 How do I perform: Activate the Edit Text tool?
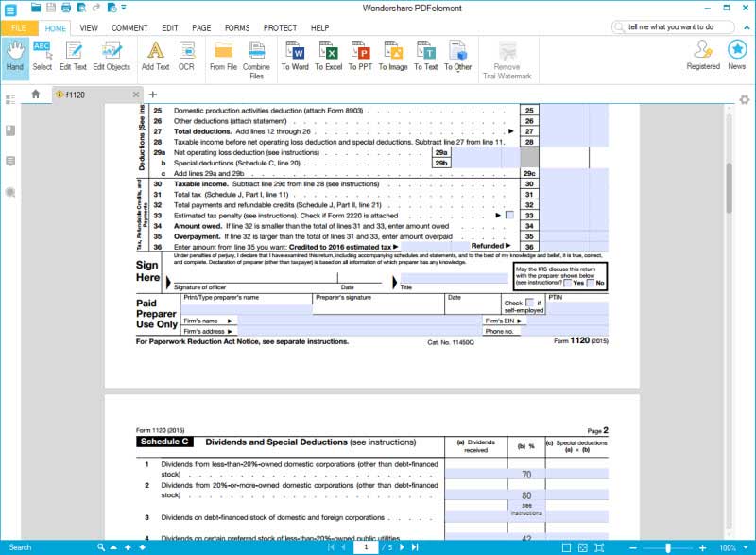point(74,57)
